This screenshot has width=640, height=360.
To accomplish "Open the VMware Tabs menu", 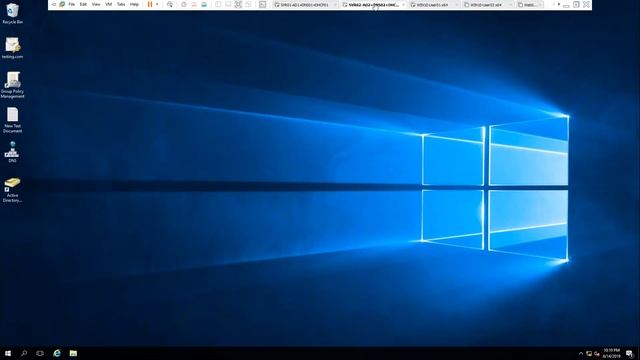I will tap(121, 4).
